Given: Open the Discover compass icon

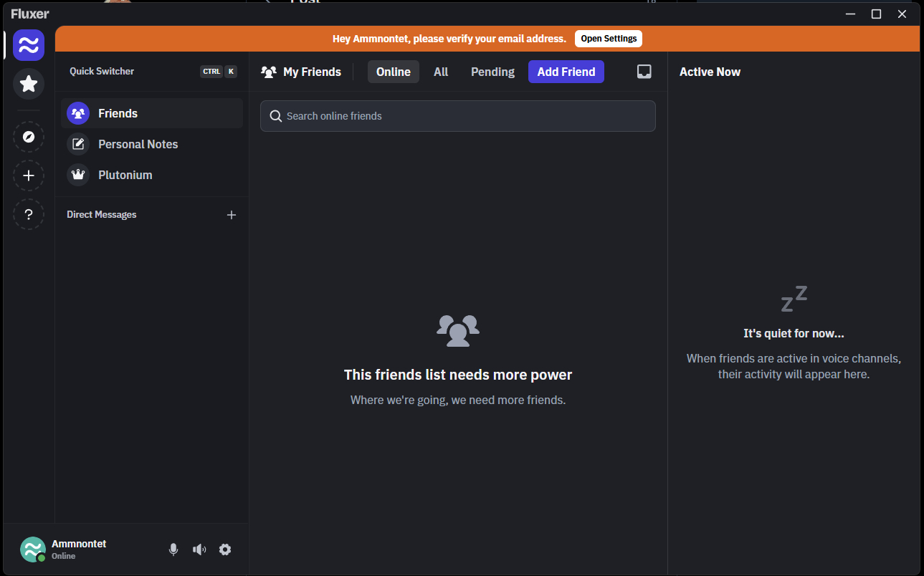Looking at the screenshot, I should coord(29,137).
